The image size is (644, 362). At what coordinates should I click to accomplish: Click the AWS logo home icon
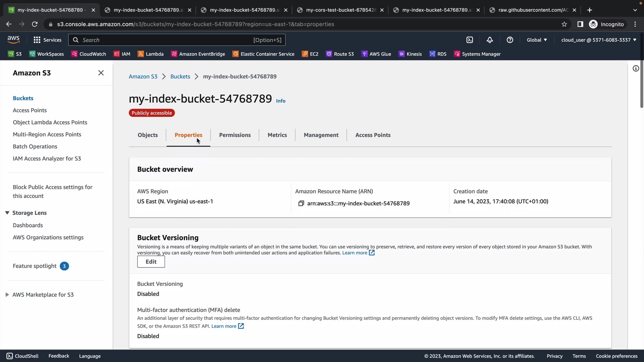click(x=13, y=40)
